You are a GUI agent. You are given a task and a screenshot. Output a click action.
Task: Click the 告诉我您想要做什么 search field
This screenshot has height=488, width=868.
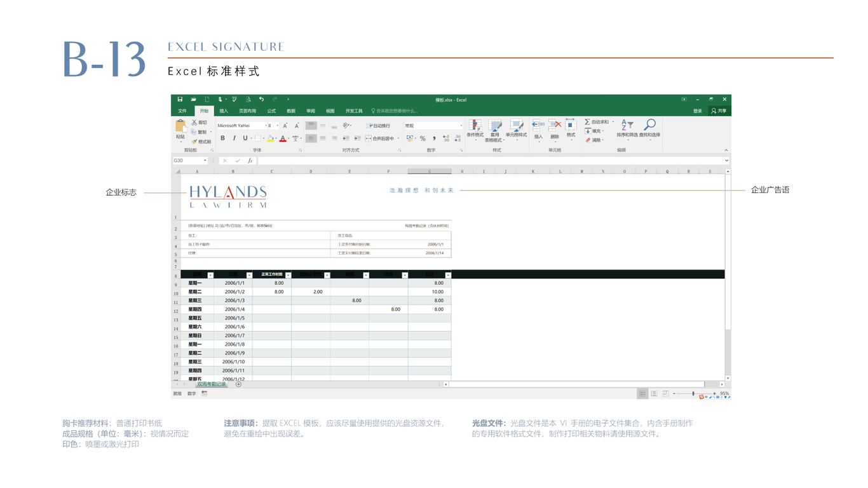click(395, 111)
